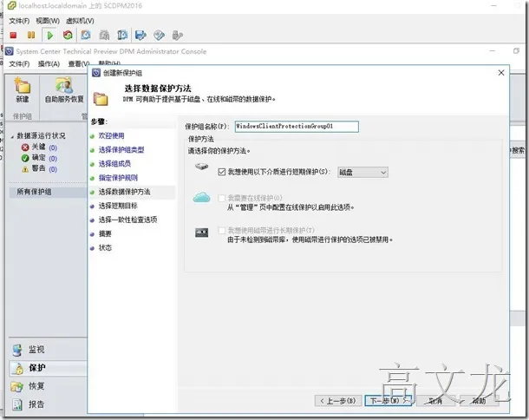Click the diamond-shaped toolbar icon
The height and width of the screenshot is (420, 529).
pos(159,35)
